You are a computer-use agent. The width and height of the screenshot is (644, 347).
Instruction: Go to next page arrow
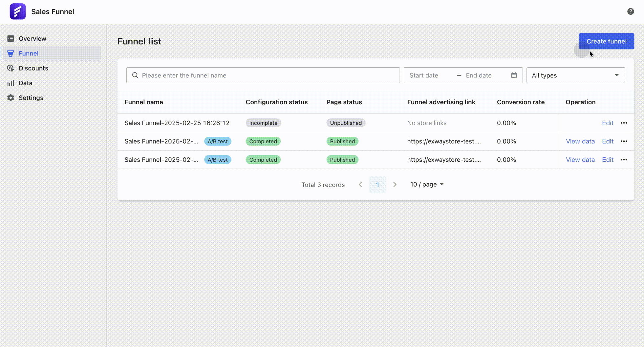tap(395, 185)
